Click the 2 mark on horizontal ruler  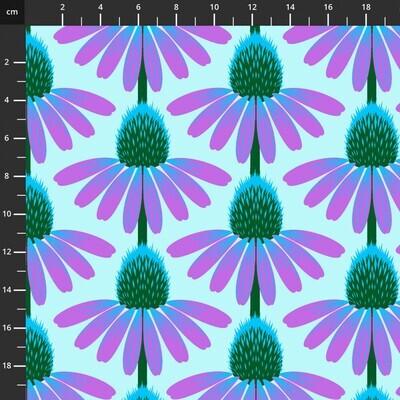(x=62, y=7)
